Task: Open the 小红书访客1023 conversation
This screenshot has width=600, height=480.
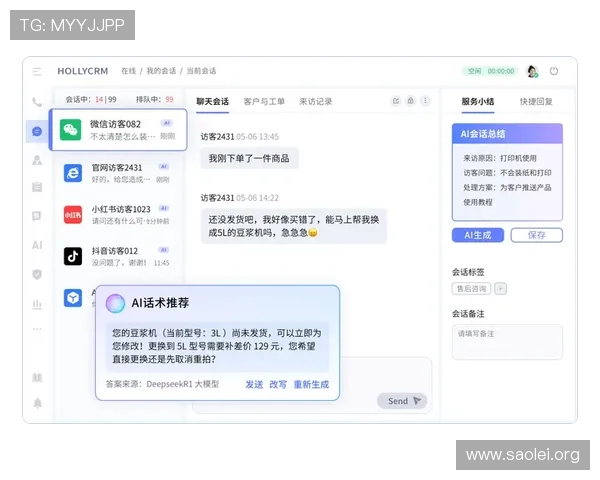Action: 118,215
